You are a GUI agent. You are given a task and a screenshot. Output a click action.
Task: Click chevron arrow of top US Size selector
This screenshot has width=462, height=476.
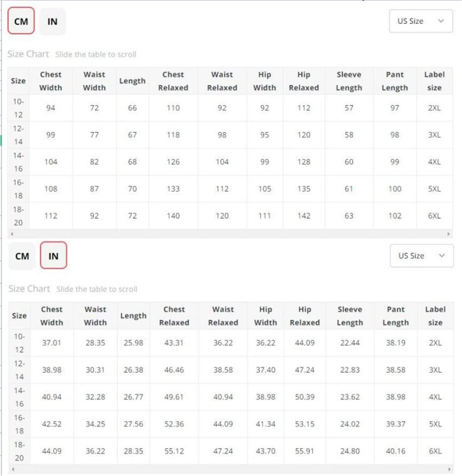point(441,21)
